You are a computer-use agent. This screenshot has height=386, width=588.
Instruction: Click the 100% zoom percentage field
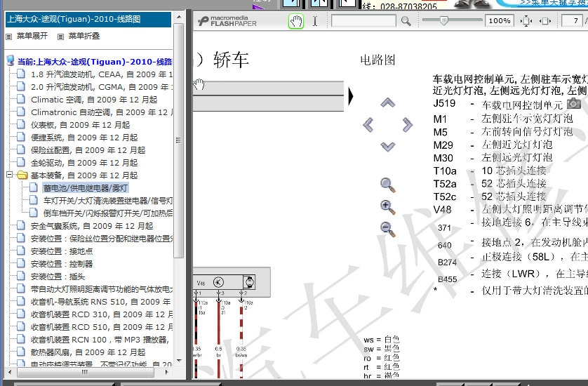click(500, 21)
